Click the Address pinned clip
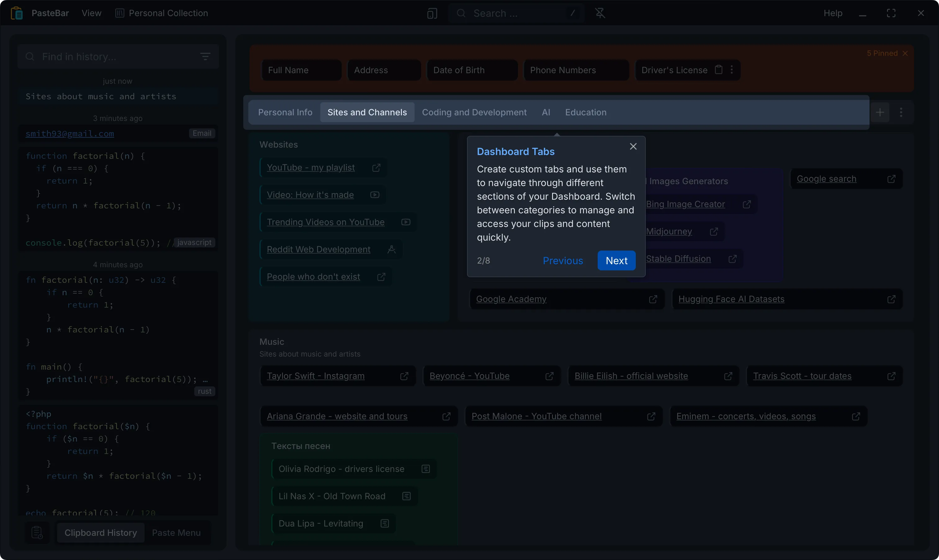Screen dimensions: 939x560 pos(384,70)
